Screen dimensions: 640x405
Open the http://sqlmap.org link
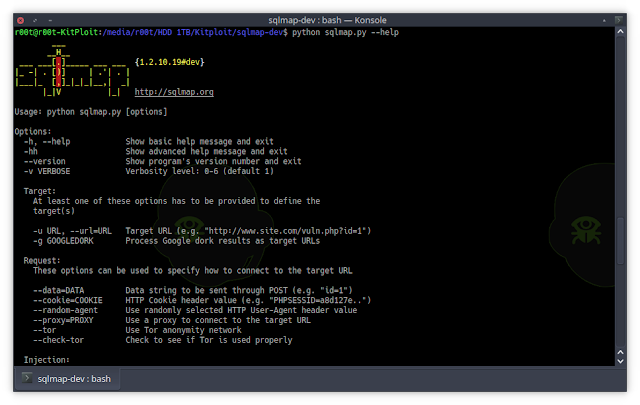tap(174, 92)
